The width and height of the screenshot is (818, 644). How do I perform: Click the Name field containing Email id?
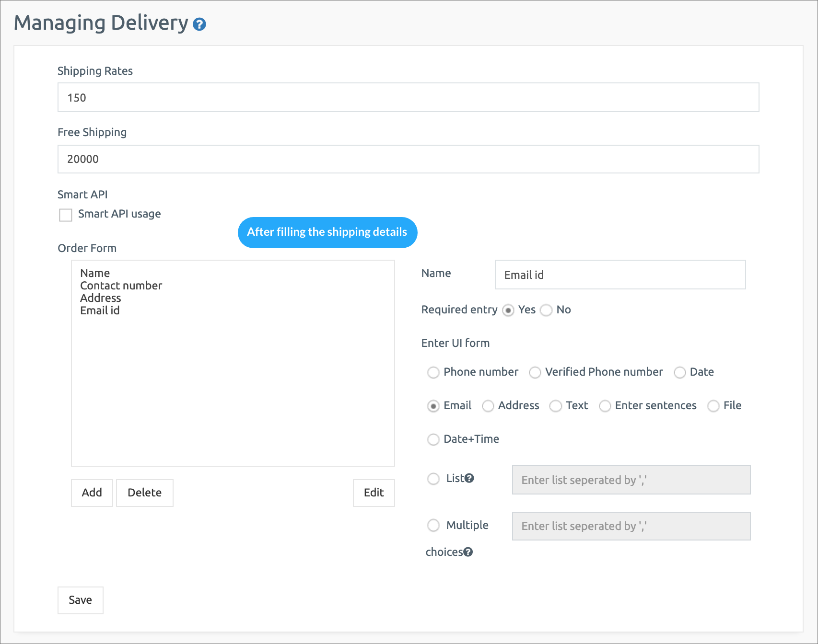click(619, 275)
